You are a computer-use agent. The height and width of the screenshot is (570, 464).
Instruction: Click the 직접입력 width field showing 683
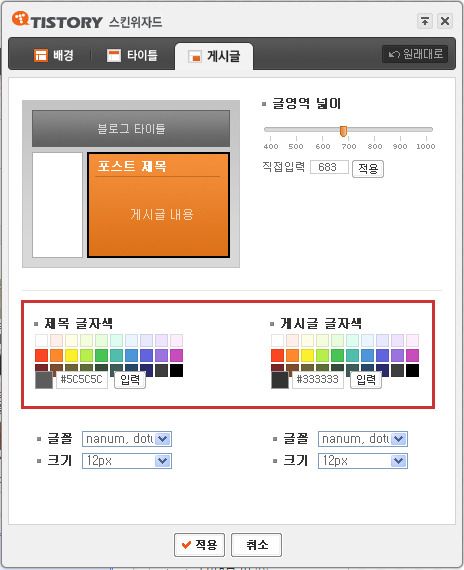(x=329, y=167)
